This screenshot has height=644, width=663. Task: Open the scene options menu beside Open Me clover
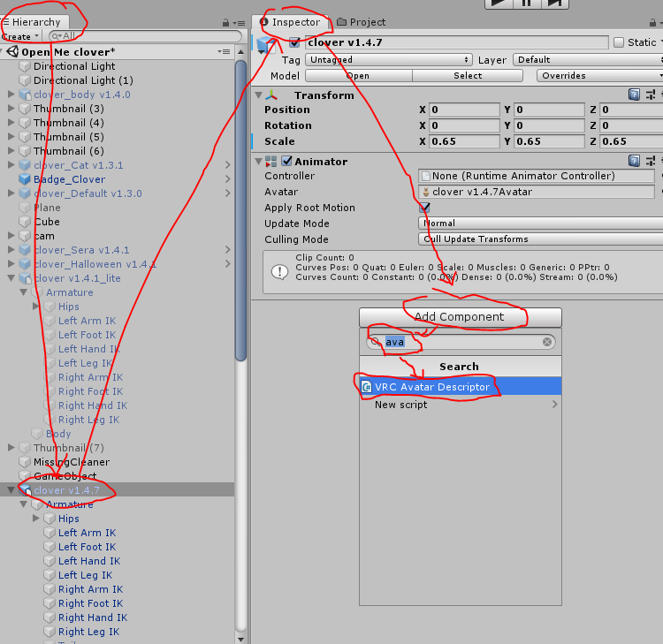(225, 51)
